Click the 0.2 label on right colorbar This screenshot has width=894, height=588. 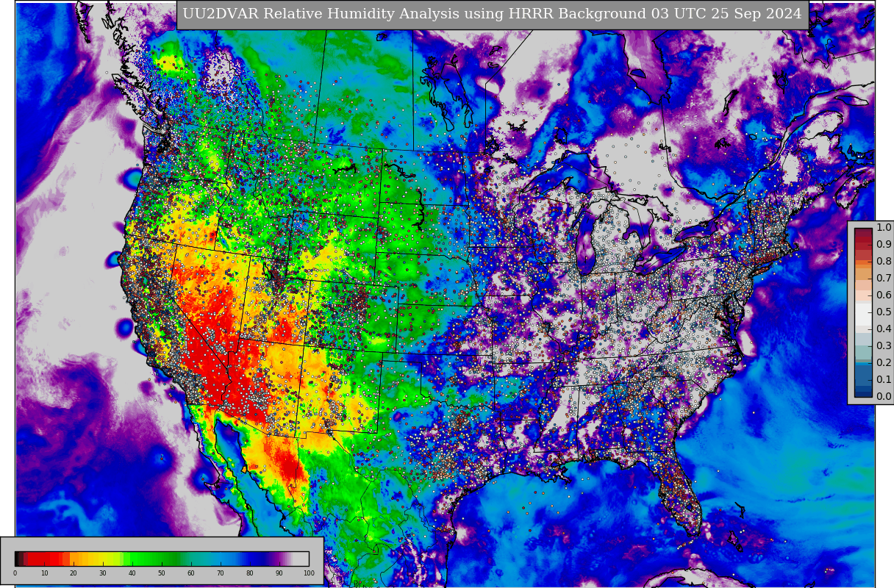884,362
